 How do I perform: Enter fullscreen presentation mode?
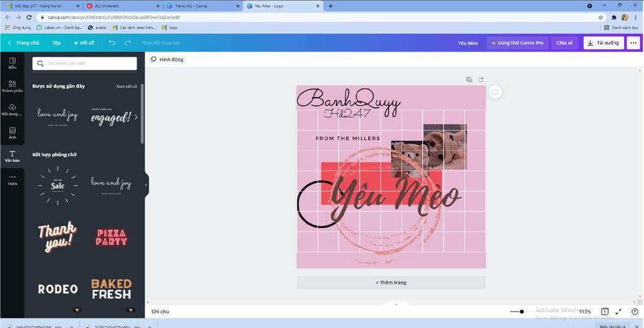tap(619, 312)
